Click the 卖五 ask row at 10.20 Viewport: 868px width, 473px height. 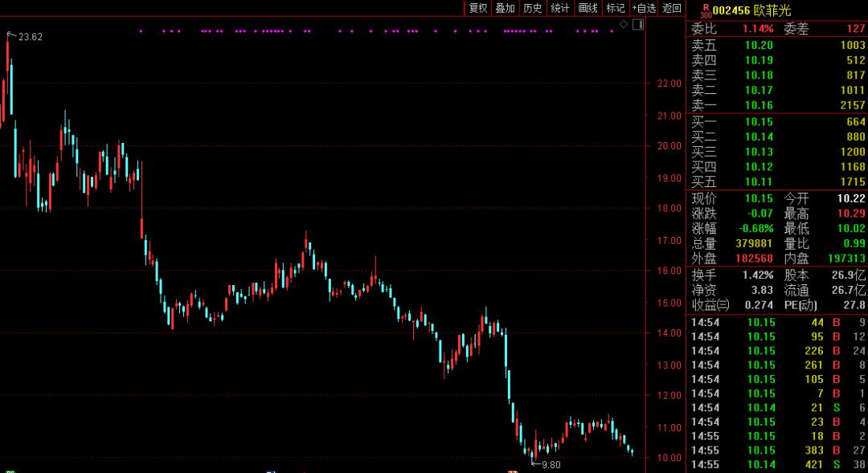coord(777,45)
